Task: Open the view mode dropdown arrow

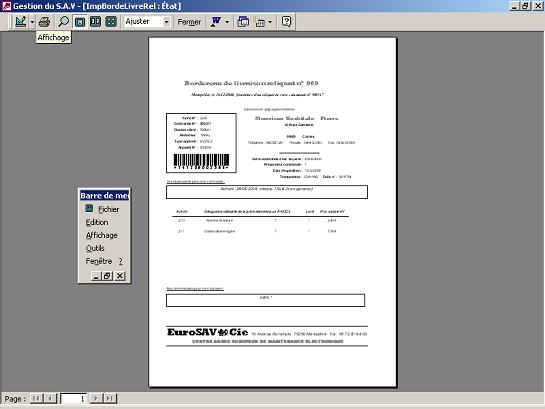Action: click(32, 22)
